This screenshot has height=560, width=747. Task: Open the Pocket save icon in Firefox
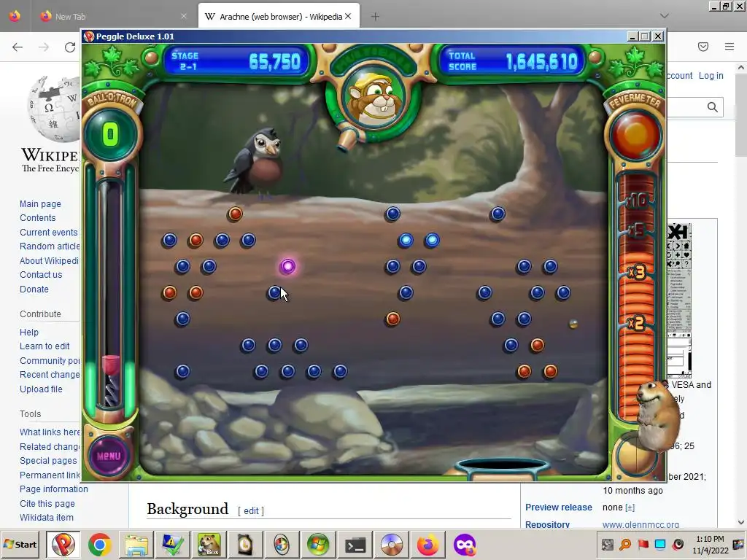[x=703, y=47]
